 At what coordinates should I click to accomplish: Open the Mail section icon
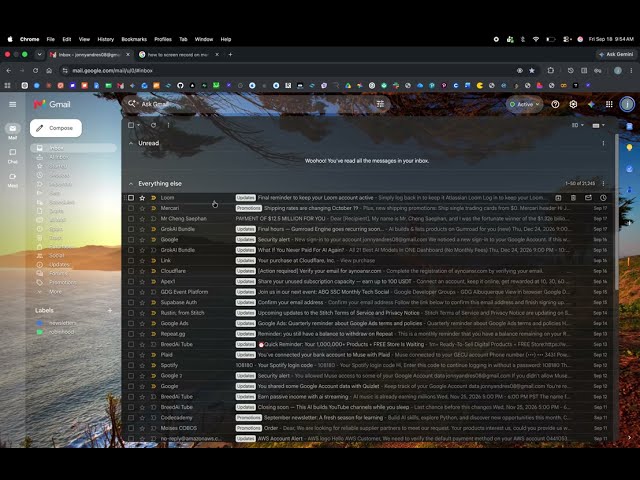[x=13, y=131]
